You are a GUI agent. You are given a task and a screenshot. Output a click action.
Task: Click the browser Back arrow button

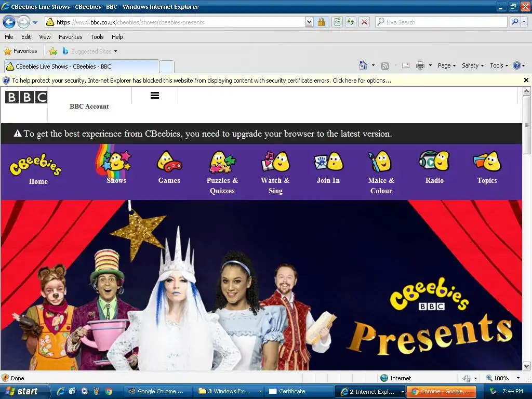(x=9, y=22)
